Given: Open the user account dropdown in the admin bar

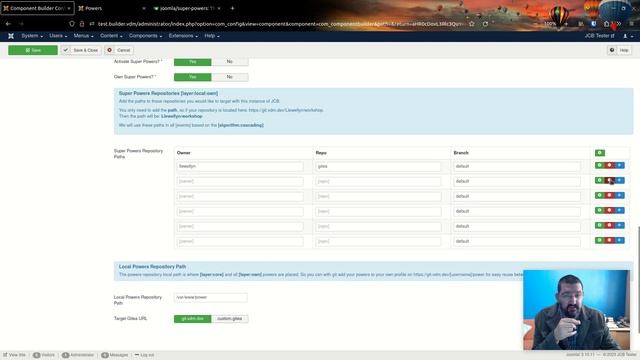Looking at the screenshot, I should coord(628,36).
